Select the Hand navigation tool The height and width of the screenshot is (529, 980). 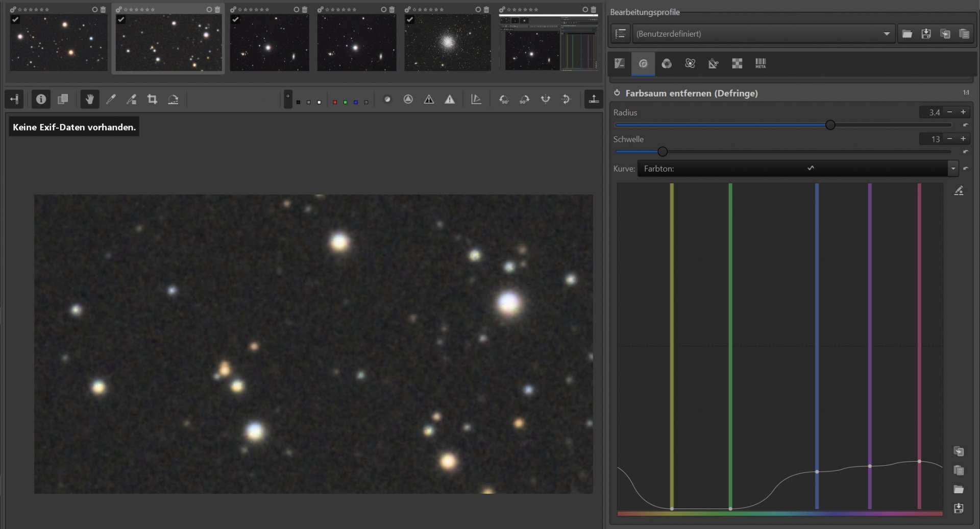(90, 99)
